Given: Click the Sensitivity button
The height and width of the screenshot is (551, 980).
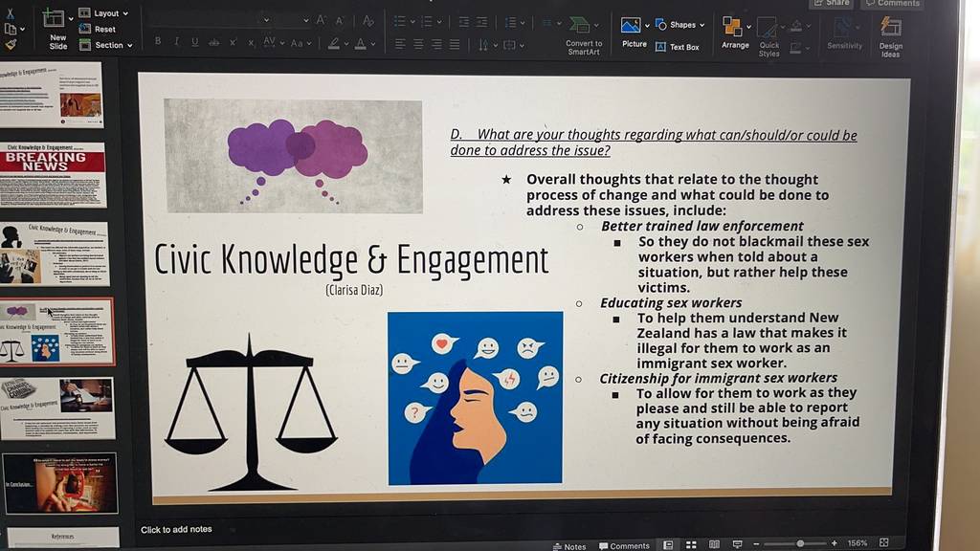Looking at the screenshot, I should 844,34.
